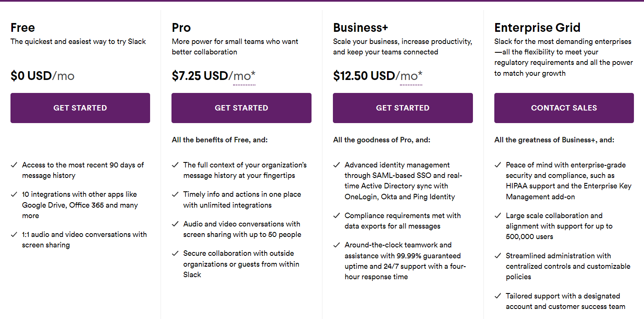Screen dimensions: 644x319
Task: Click checkmark beside data exports compliance feature
Action: 336,216
